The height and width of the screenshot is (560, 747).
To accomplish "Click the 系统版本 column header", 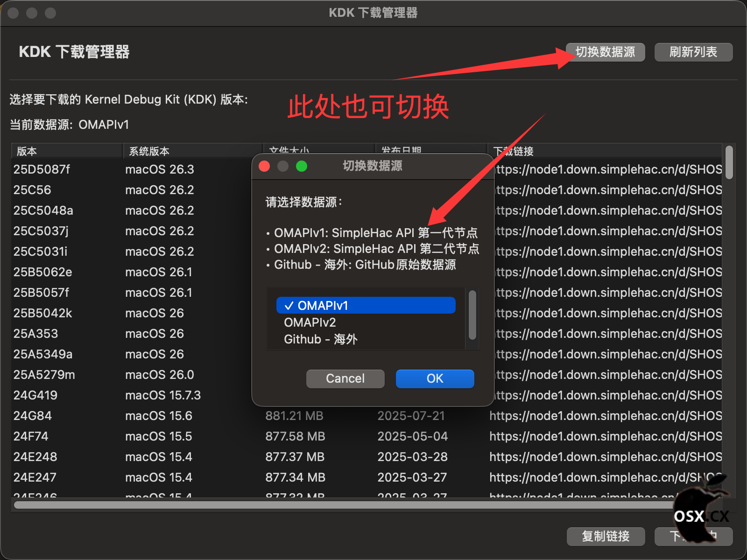I will 148,151.
